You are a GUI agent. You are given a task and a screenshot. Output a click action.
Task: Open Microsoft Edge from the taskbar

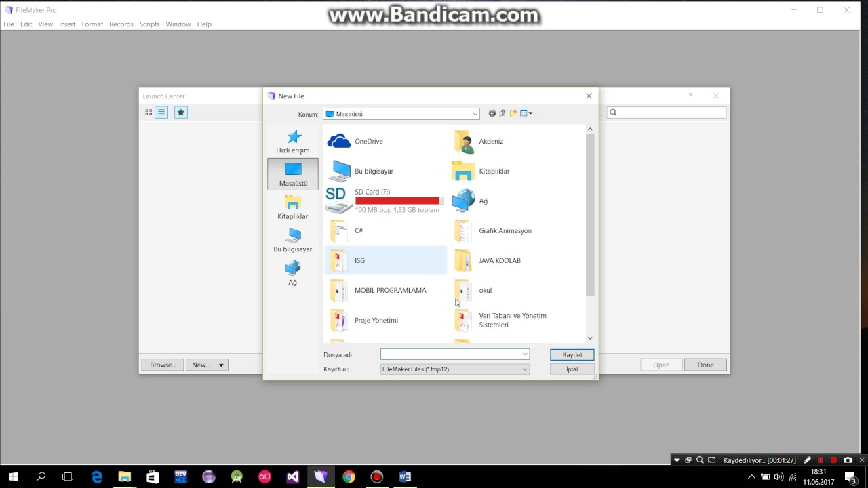coord(96,476)
